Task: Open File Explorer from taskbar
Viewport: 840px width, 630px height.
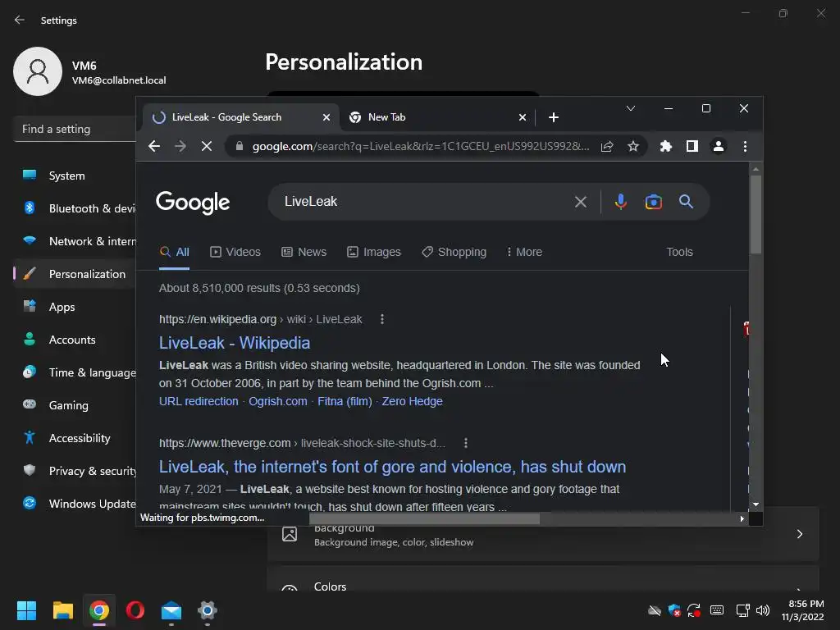Action: pyautogui.click(x=62, y=610)
